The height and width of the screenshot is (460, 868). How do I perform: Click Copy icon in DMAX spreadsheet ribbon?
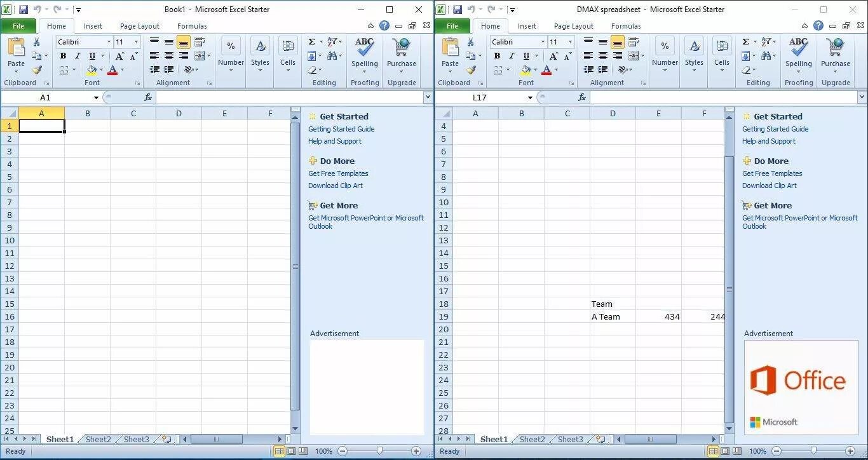point(470,56)
